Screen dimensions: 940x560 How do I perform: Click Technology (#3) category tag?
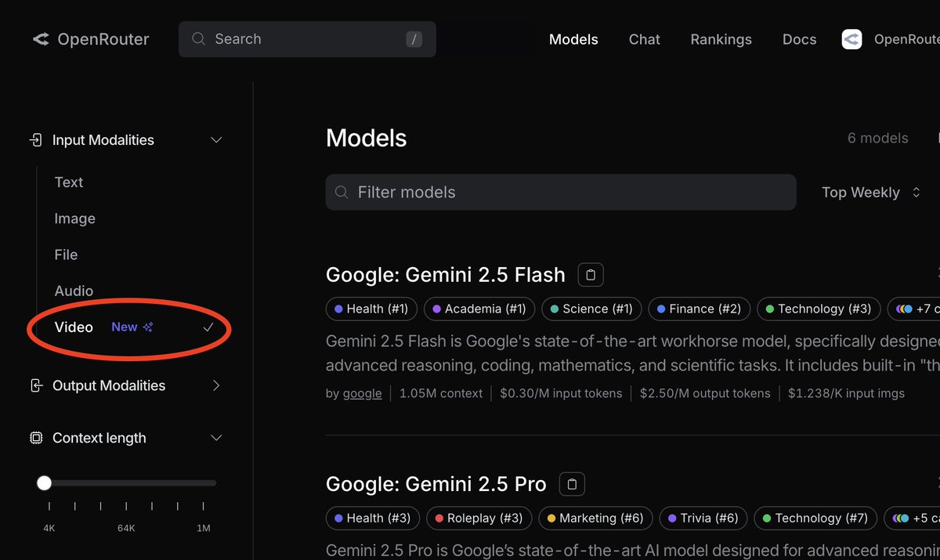[819, 309]
